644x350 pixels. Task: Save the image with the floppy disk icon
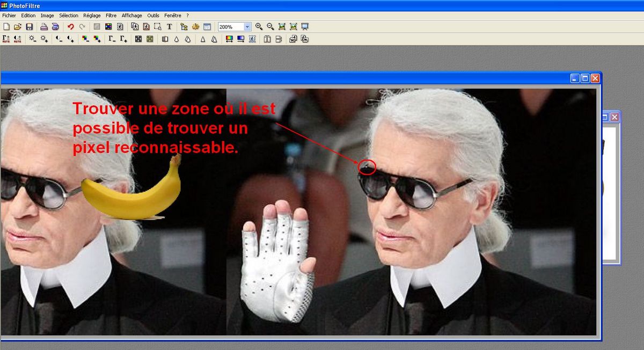[x=29, y=26]
